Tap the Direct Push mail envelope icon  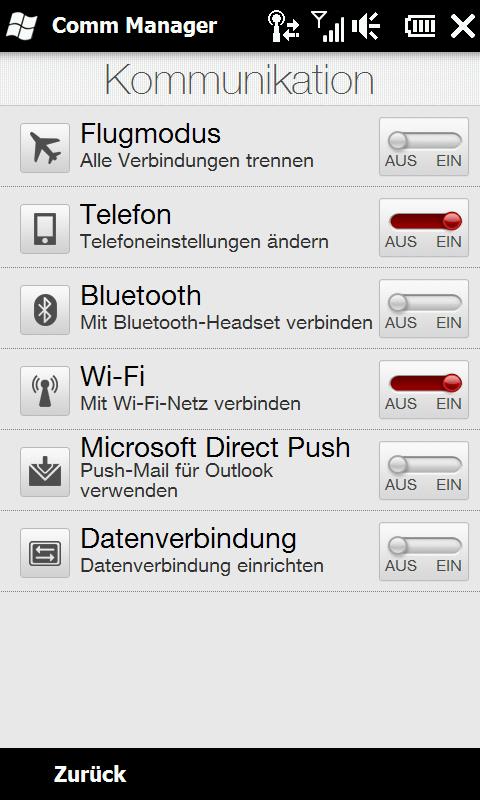[x=45, y=472]
